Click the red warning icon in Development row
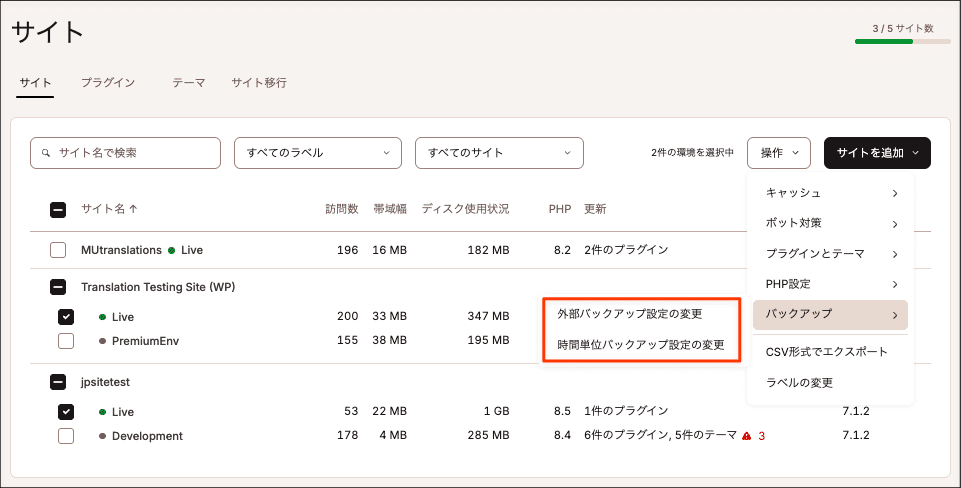The height and width of the screenshot is (488, 961). [746, 436]
